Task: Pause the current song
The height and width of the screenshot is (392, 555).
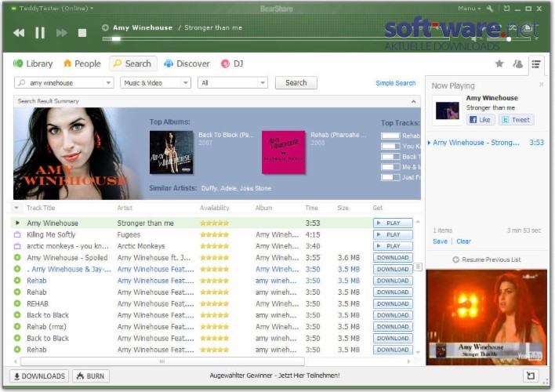Action: click(x=40, y=33)
